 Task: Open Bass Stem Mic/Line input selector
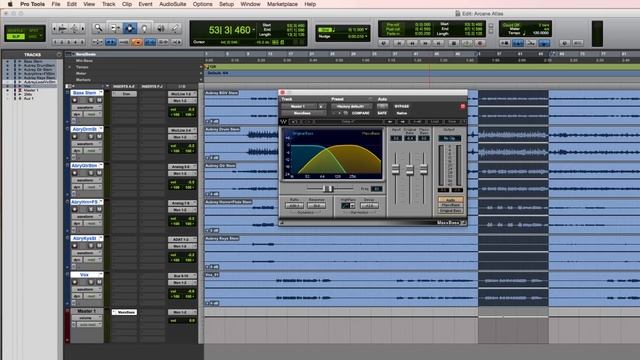coord(182,94)
